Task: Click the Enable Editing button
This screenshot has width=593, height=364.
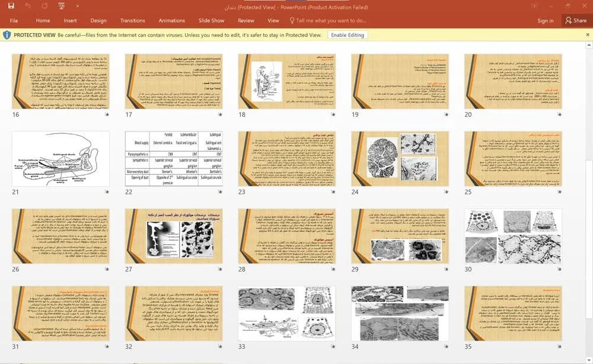Action: [x=347, y=35]
